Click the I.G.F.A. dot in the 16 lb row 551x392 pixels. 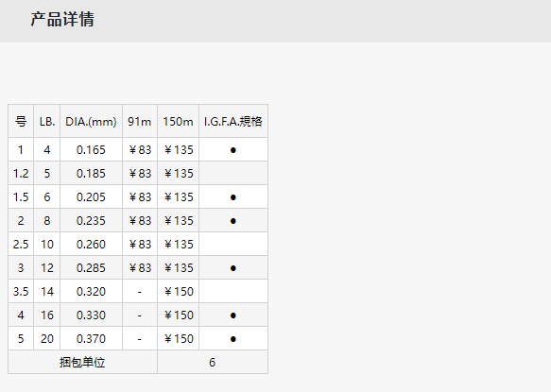233,315
